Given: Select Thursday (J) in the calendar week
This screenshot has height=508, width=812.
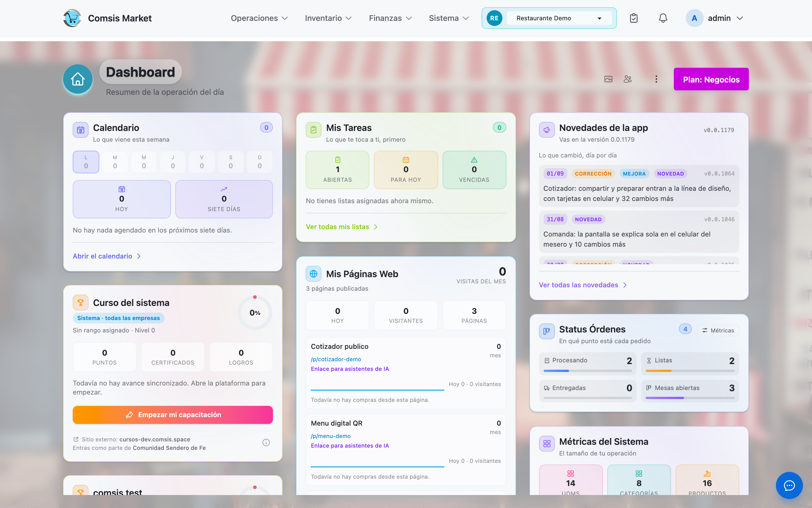Looking at the screenshot, I should pos(173,162).
